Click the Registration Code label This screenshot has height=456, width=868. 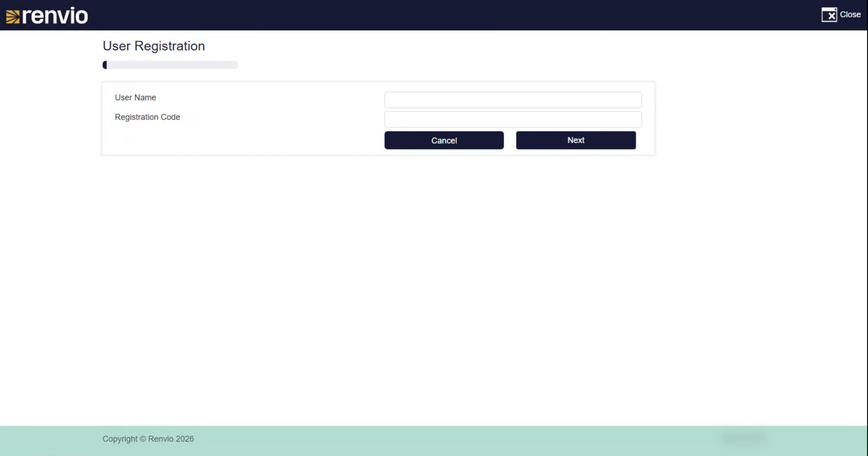coord(147,117)
